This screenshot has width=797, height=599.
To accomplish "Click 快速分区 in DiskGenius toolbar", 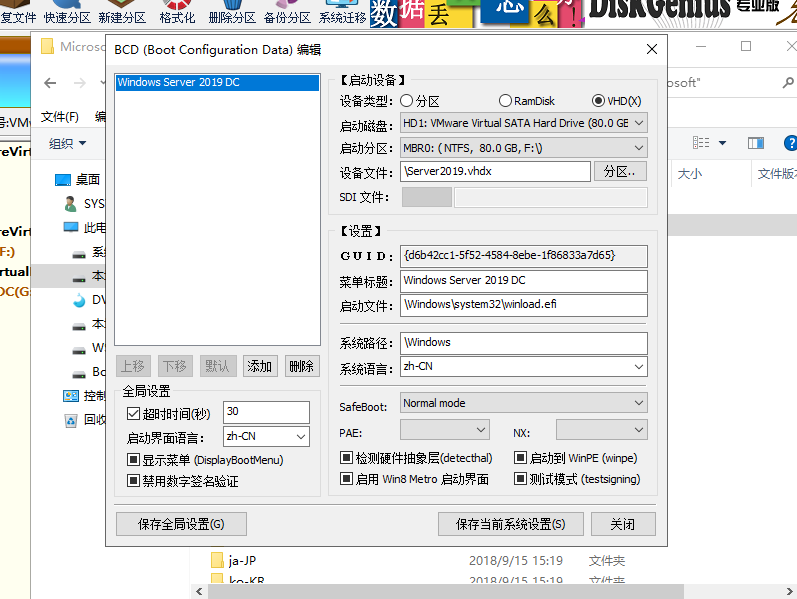I will pos(67,12).
